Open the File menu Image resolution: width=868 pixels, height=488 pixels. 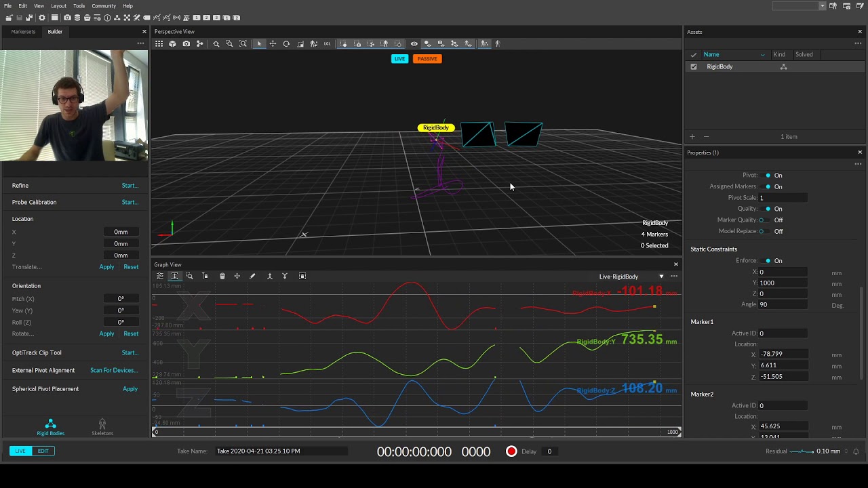[x=7, y=6]
